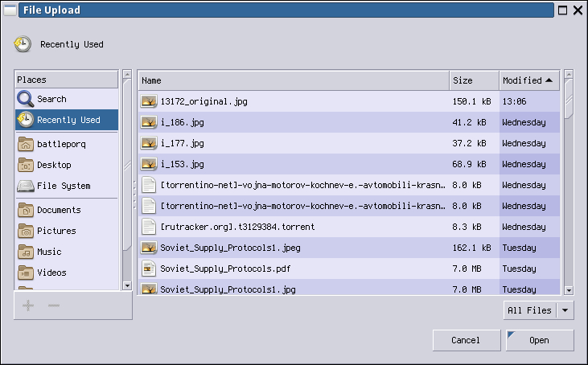Select Documents in the Places list
The width and height of the screenshot is (588, 365).
(67, 210)
